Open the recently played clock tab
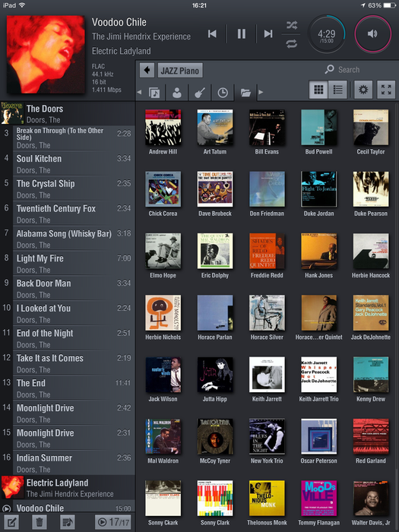 [x=223, y=92]
